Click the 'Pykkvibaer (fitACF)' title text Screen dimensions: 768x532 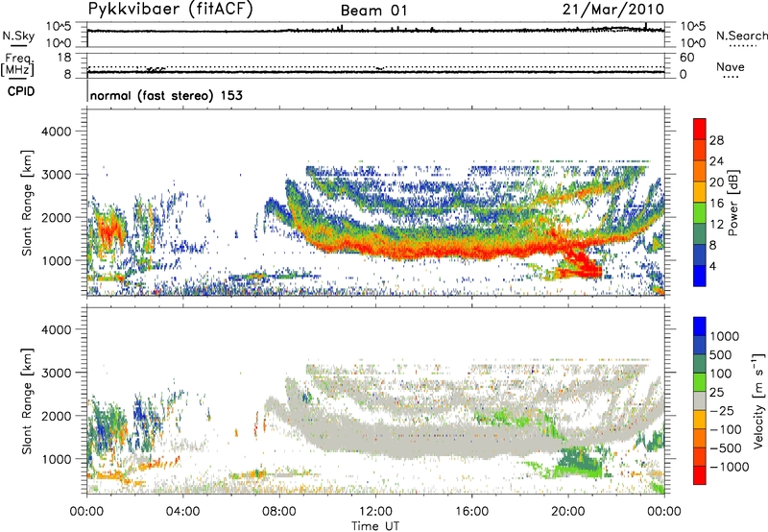point(170,9)
